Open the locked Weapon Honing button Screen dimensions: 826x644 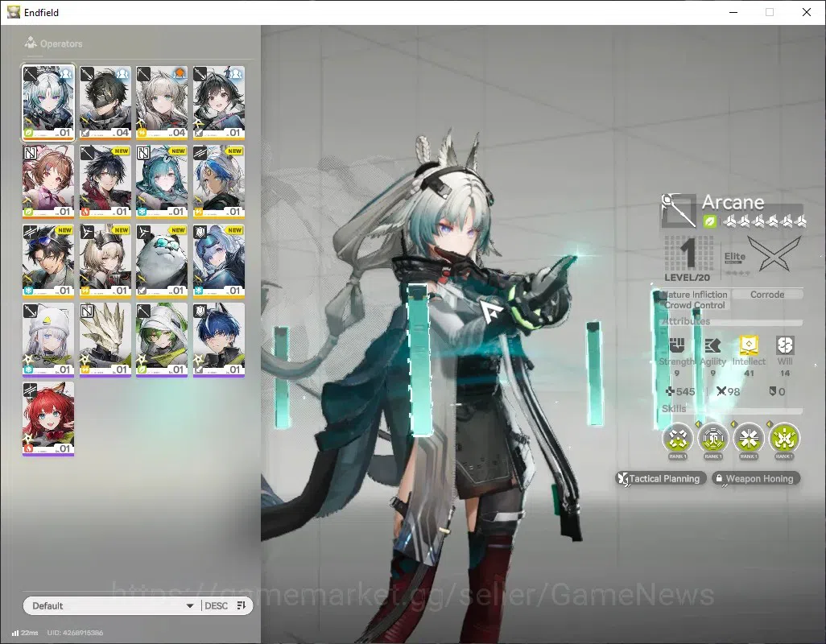tap(756, 479)
